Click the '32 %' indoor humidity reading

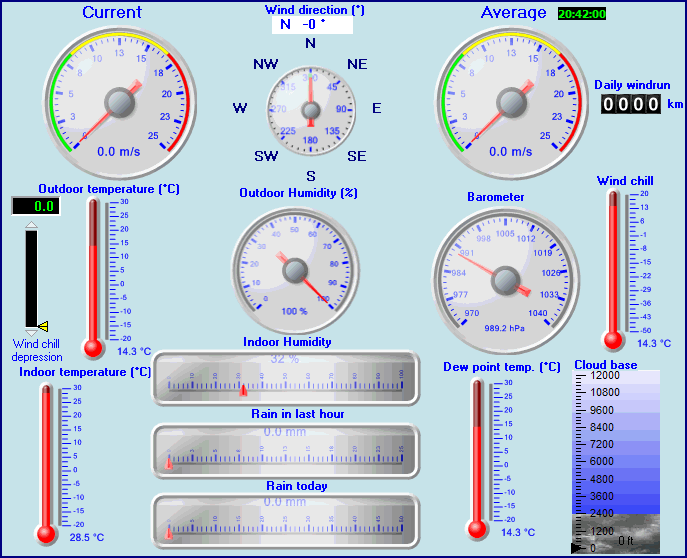click(x=284, y=359)
